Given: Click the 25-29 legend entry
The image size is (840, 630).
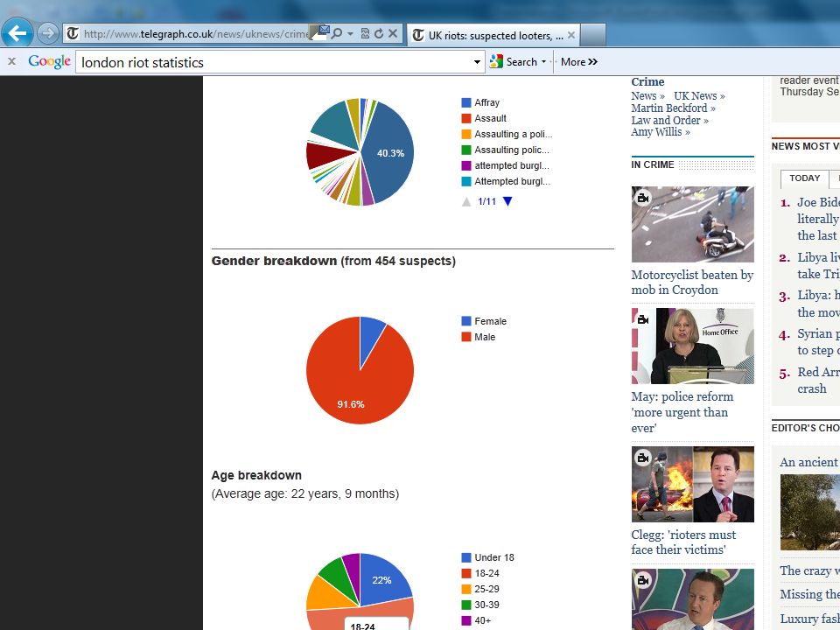Looking at the screenshot, I should (480, 589).
